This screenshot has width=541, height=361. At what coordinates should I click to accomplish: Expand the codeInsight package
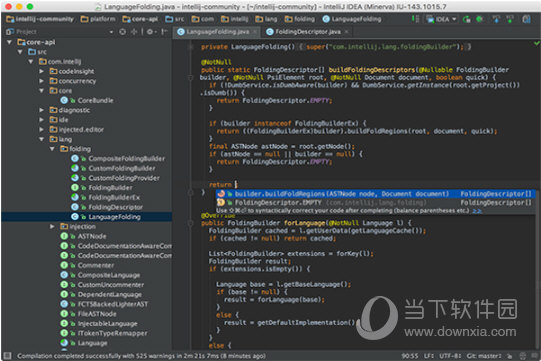point(42,71)
